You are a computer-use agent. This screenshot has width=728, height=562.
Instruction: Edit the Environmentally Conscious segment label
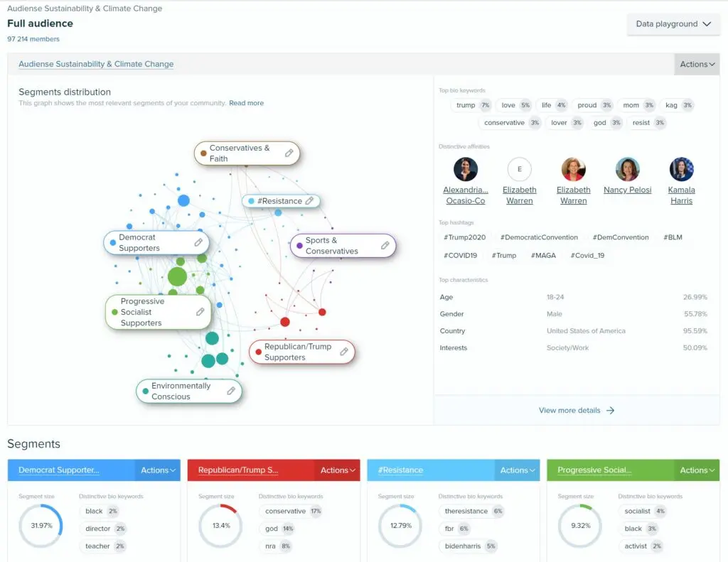point(231,391)
